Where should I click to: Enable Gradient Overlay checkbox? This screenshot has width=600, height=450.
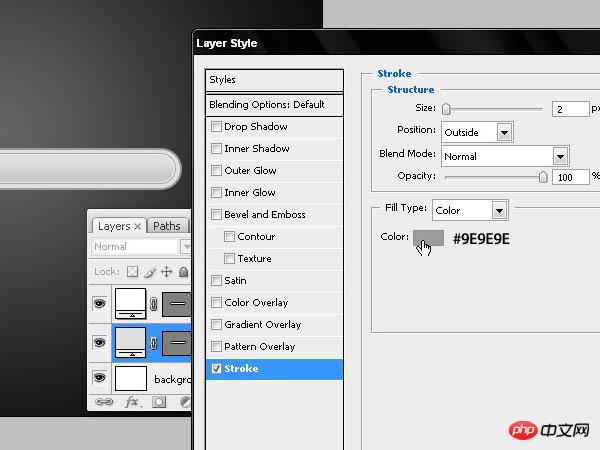click(x=216, y=324)
